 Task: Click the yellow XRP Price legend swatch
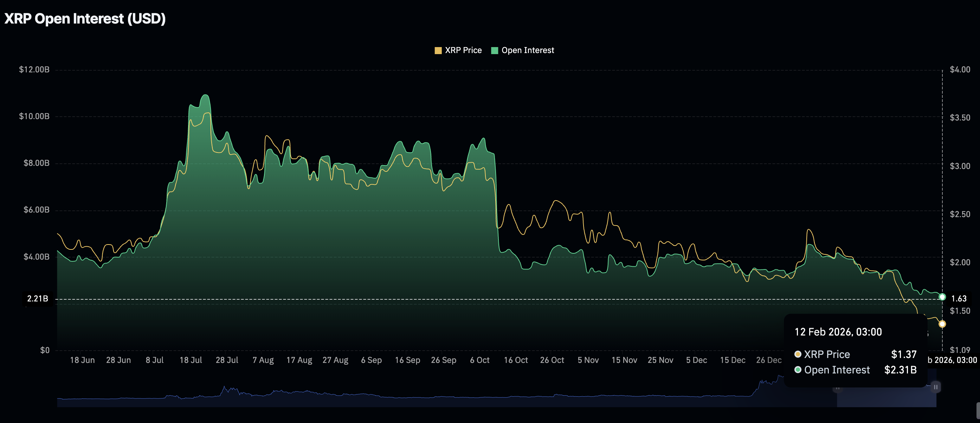tap(438, 51)
